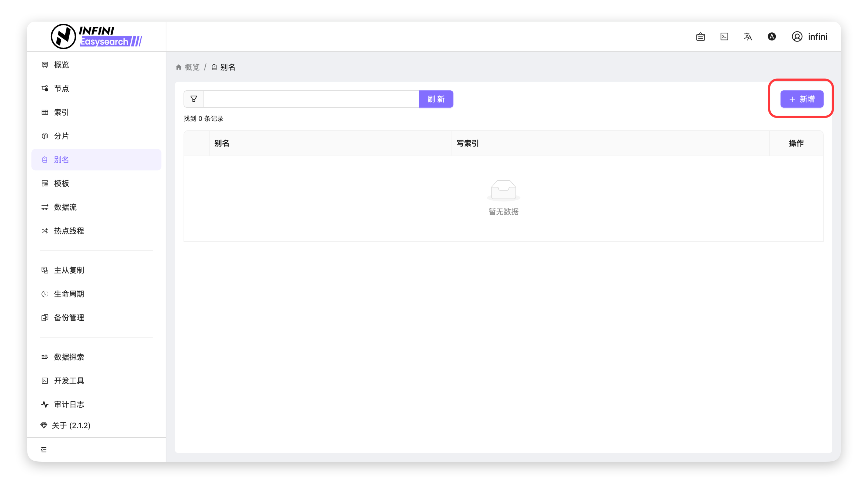Click the 刷新 refresh button

(x=436, y=99)
